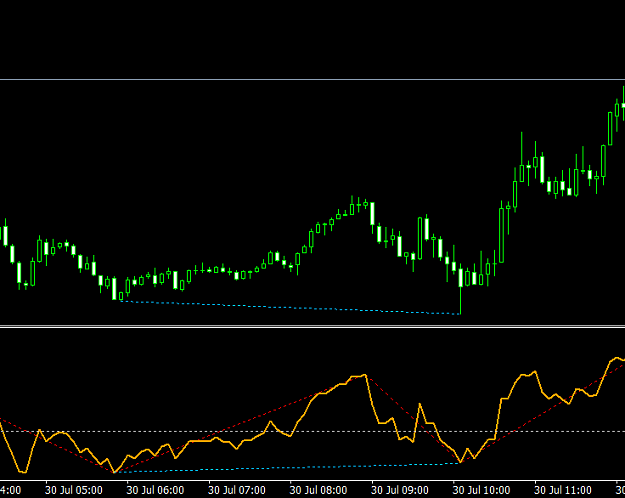The image size is (625, 498).
Task: Click the tall bullish candle near 10:35
Action: 501,232
